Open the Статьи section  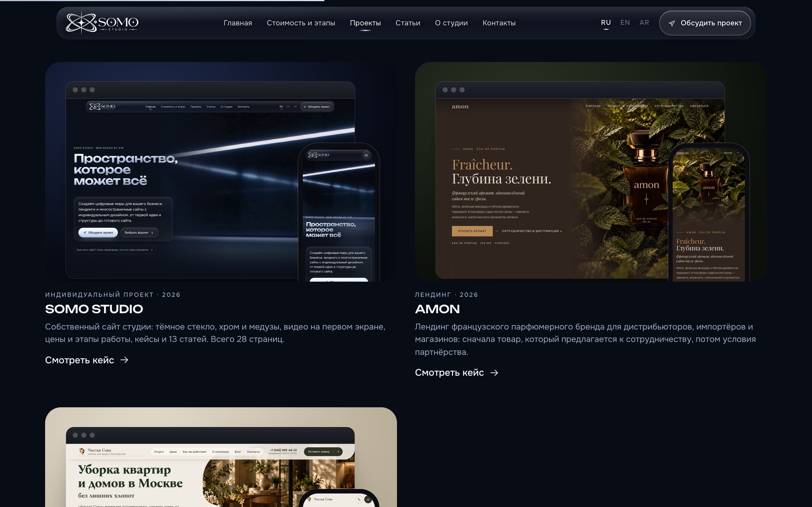(x=408, y=23)
